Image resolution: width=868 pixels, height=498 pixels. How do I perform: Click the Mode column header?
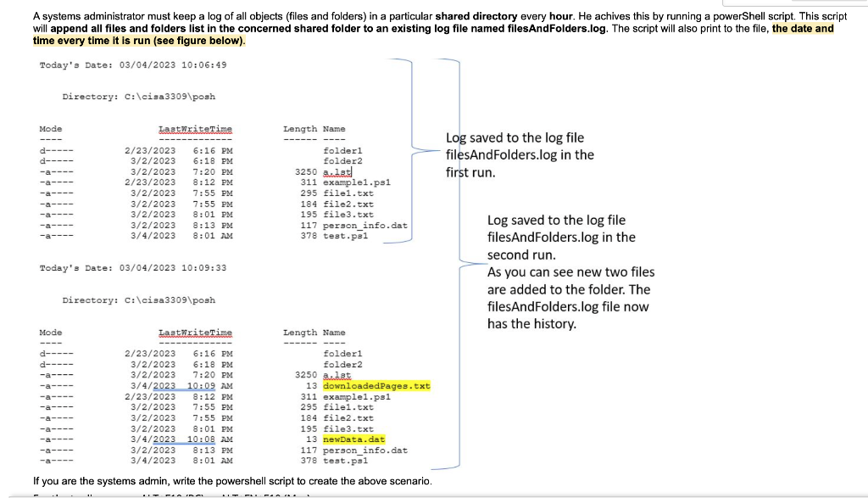pyautogui.click(x=51, y=128)
